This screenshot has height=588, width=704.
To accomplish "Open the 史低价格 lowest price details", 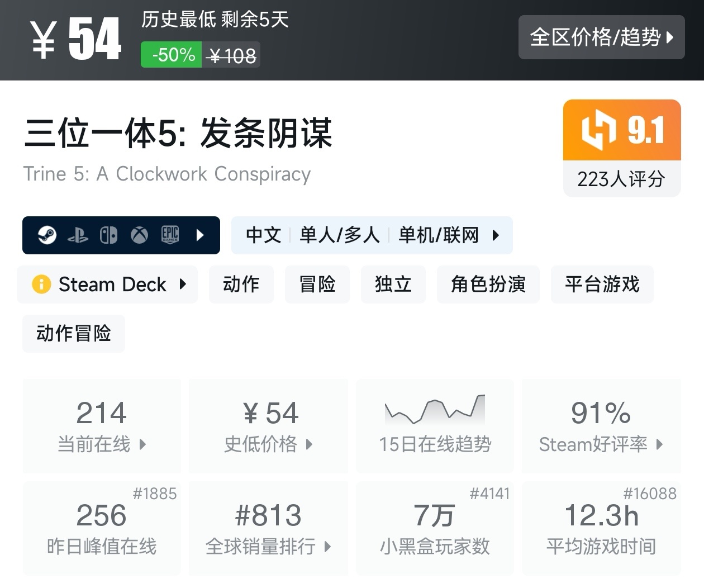I will point(268,426).
